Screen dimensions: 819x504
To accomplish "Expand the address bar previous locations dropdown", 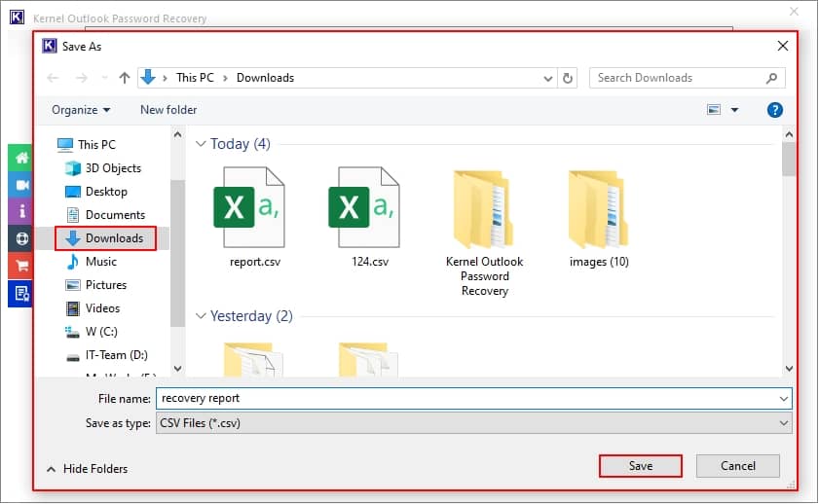I will click(548, 79).
